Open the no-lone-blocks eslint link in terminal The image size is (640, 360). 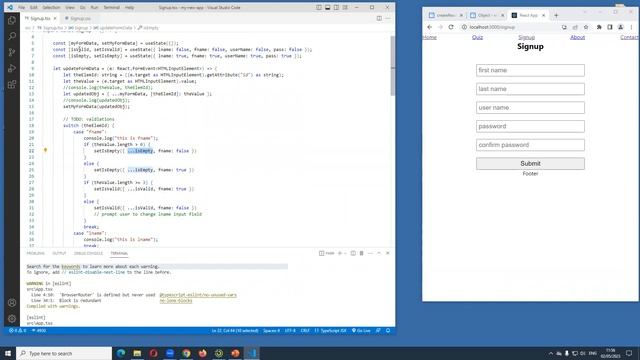tap(176, 300)
